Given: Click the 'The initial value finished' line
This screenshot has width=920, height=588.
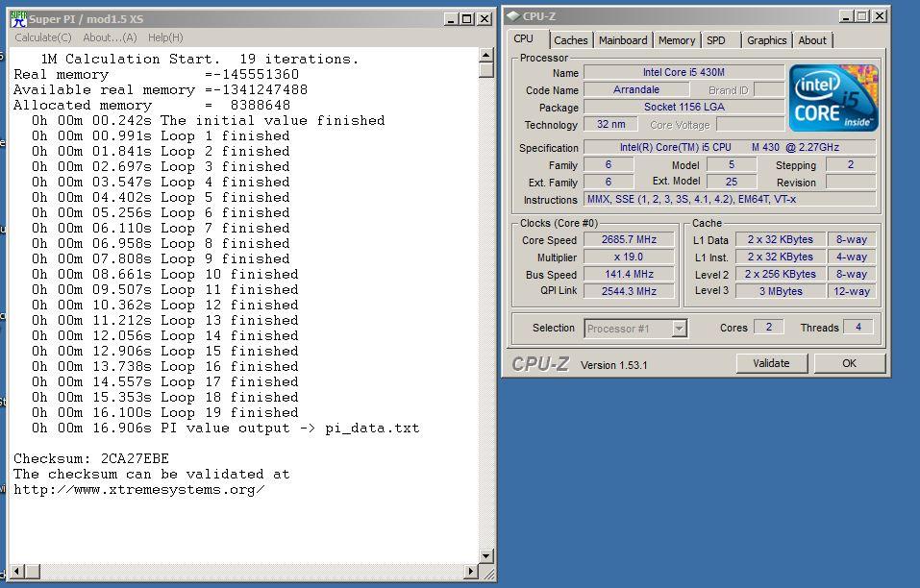Looking at the screenshot, I should [208, 121].
